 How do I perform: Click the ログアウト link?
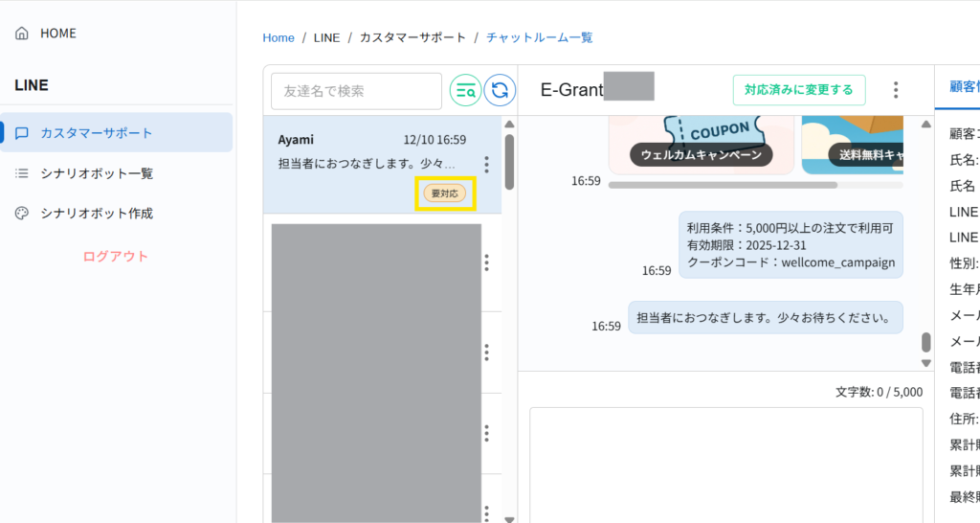coord(116,256)
